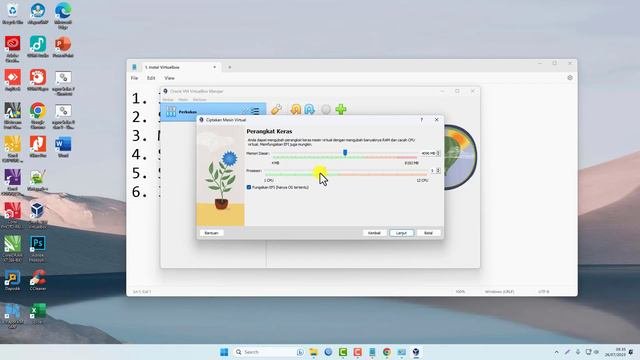
Task: Open Excel desktop icon
Action: tap(38, 313)
